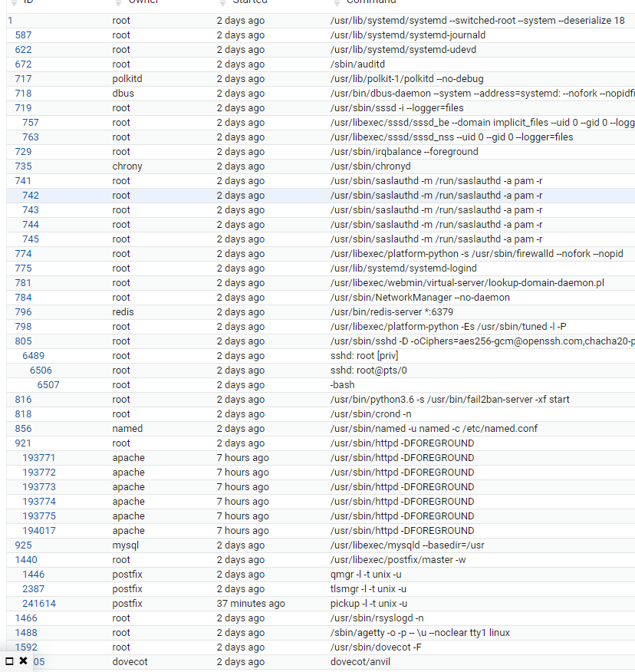Screen dimensions: 635x672
Task: Open parent saslauthd process 741
Action: 23,181
